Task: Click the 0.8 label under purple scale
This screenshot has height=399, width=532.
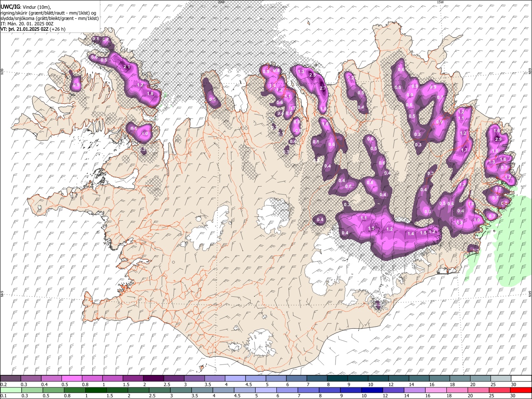Action: coord(85,384)
